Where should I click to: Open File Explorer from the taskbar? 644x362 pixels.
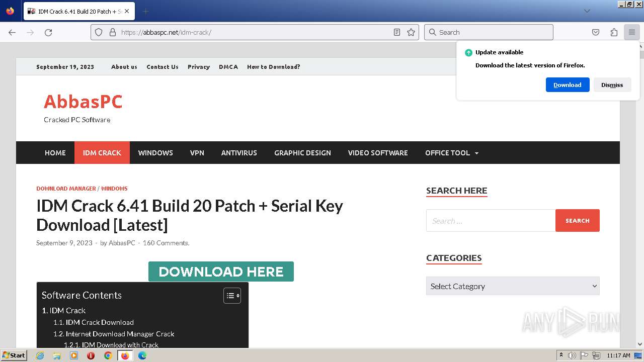(x=57, y=355)
